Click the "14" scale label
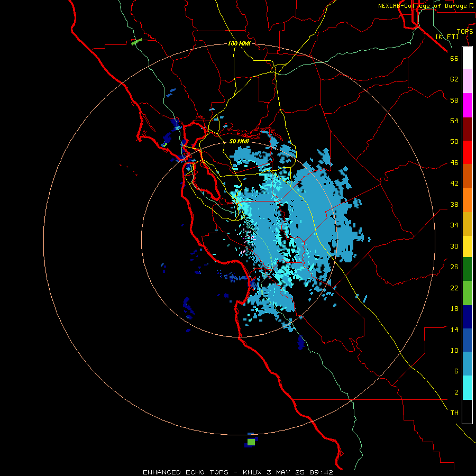This screenshot has width=476, height=476. click(x=454, y=329)
